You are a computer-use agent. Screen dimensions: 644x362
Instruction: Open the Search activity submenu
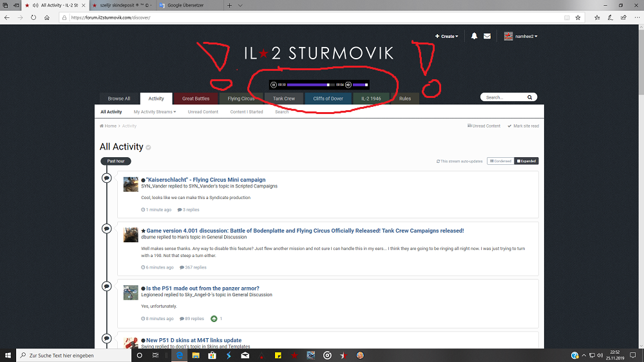coord(282,112)
